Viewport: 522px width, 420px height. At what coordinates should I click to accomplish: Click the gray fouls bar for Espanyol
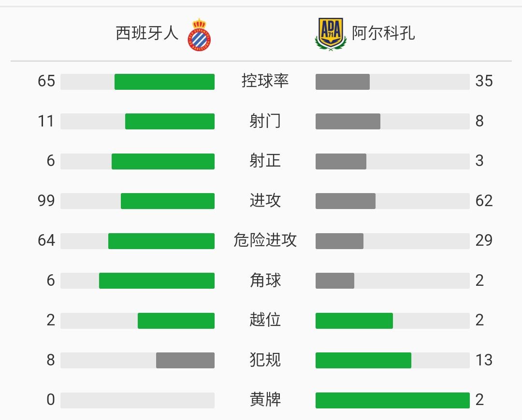tap(186, 360)
